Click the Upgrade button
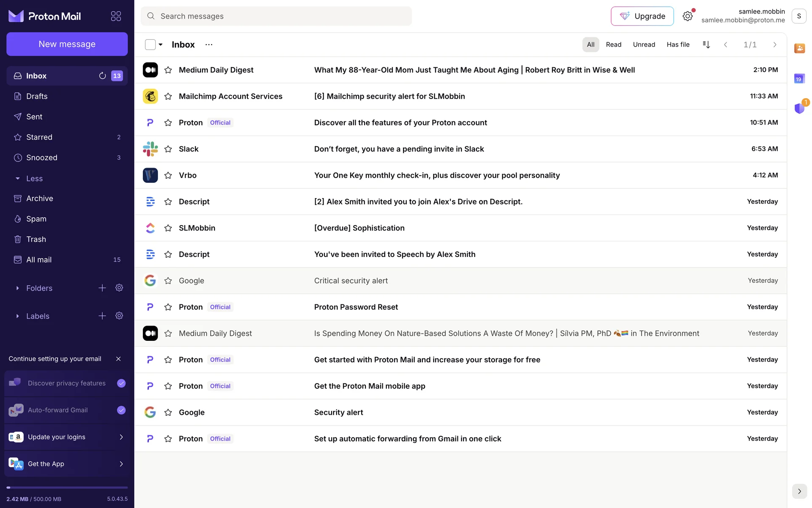The height and width of the screenshot is (508, 812). (642, 16)
